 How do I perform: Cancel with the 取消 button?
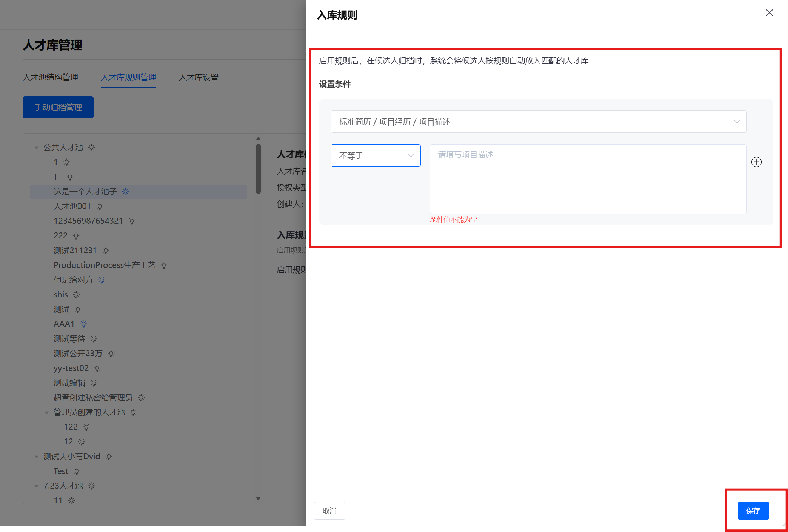pyautogui.click(x=329, y=510)
